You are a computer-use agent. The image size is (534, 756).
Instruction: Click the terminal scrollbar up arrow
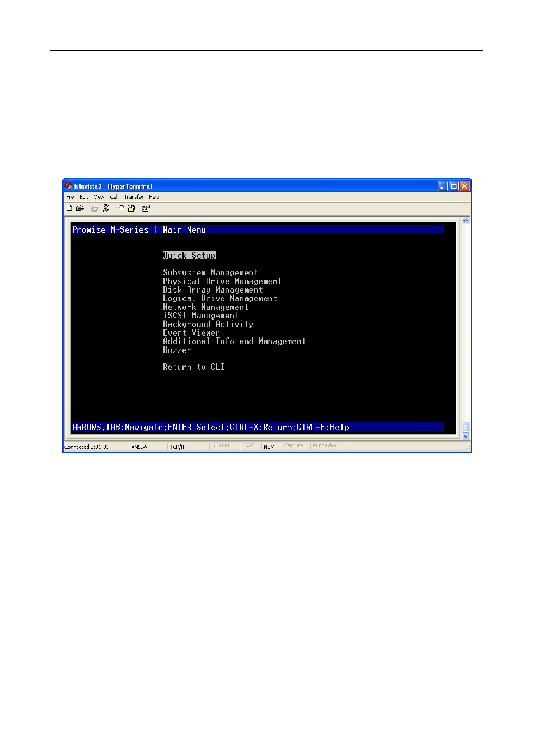(466, 221)
